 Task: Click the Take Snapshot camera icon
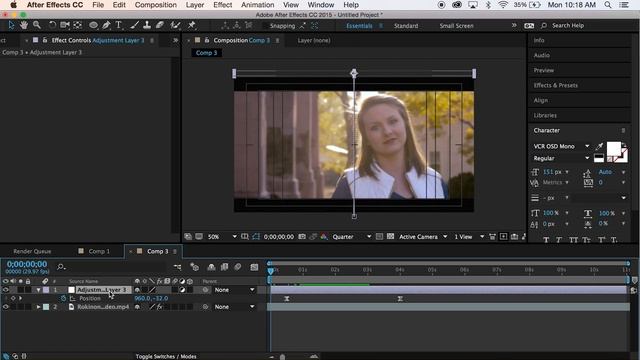[302, 237]
